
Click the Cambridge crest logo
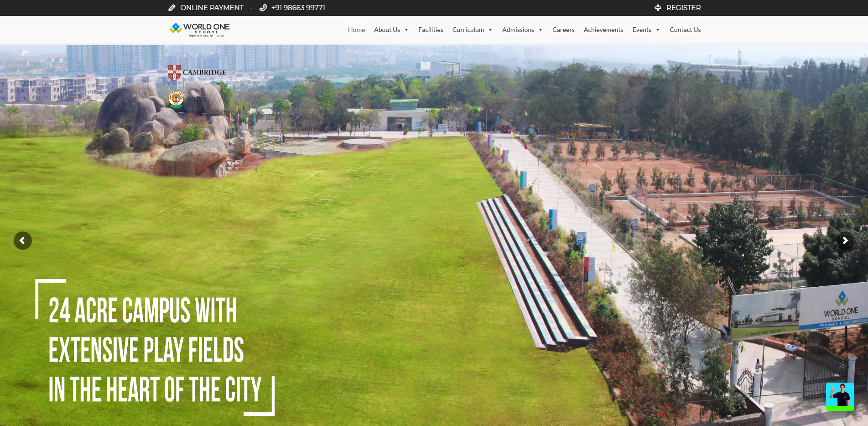coord(174,72)
